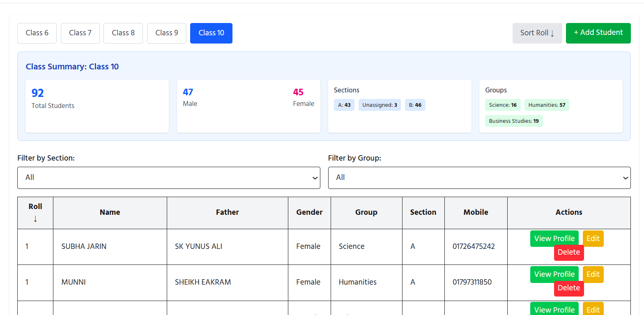Select the active Class 10 tab
This screenshot has height=315, width=644.
(211, 33)
